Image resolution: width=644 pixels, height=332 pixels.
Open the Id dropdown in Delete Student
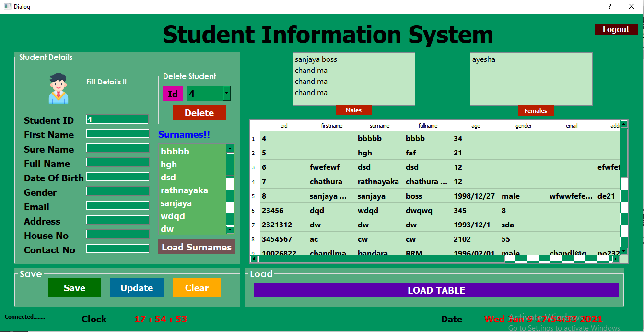tap(226, 94)
